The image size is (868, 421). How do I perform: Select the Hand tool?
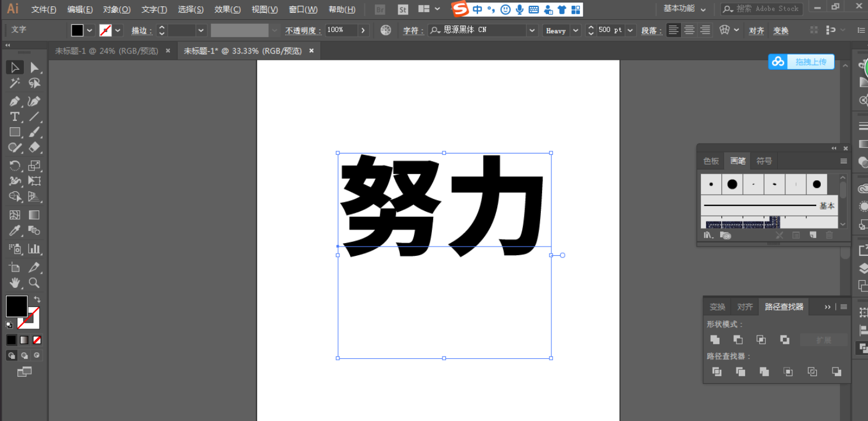15,283
